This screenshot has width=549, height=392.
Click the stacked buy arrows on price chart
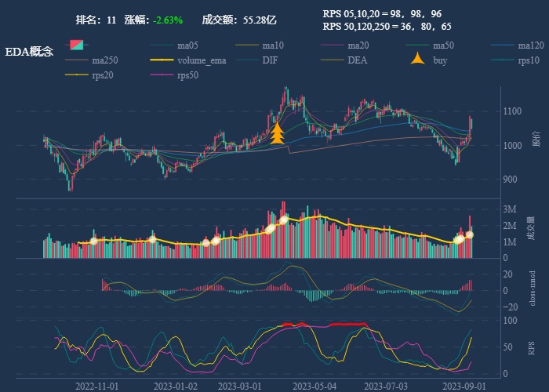tap(277, 132)
